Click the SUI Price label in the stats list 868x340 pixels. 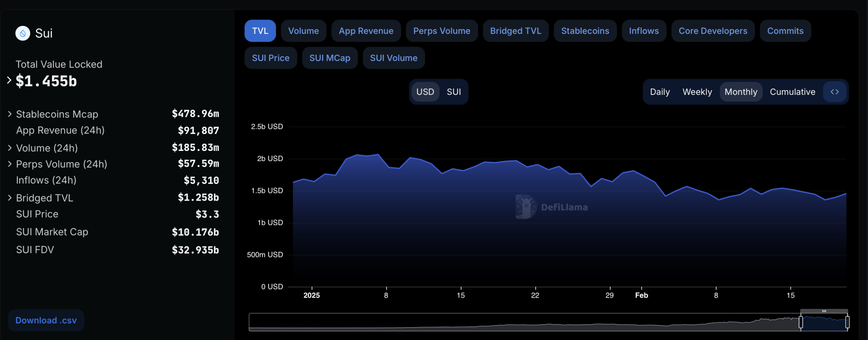[37, 214]
